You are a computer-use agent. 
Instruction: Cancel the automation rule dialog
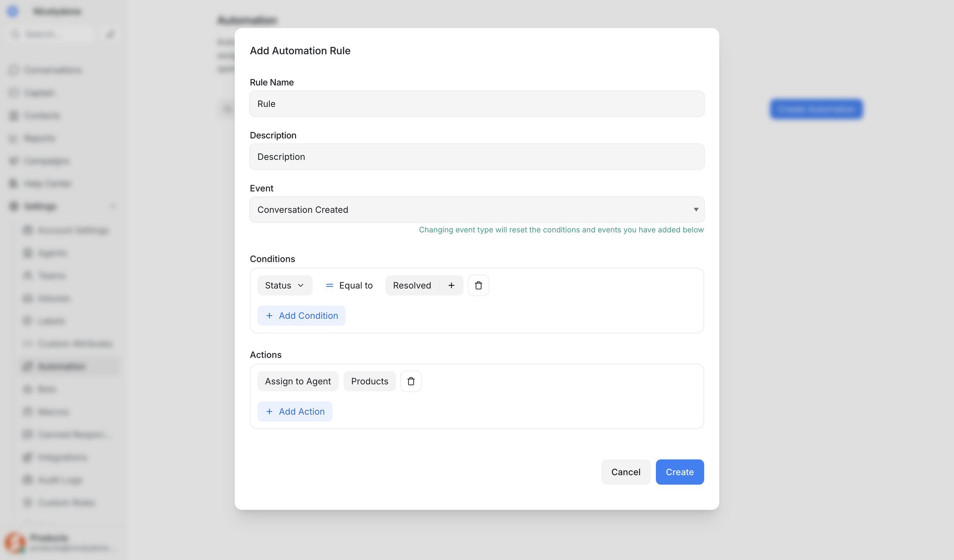tap(626, 472)
